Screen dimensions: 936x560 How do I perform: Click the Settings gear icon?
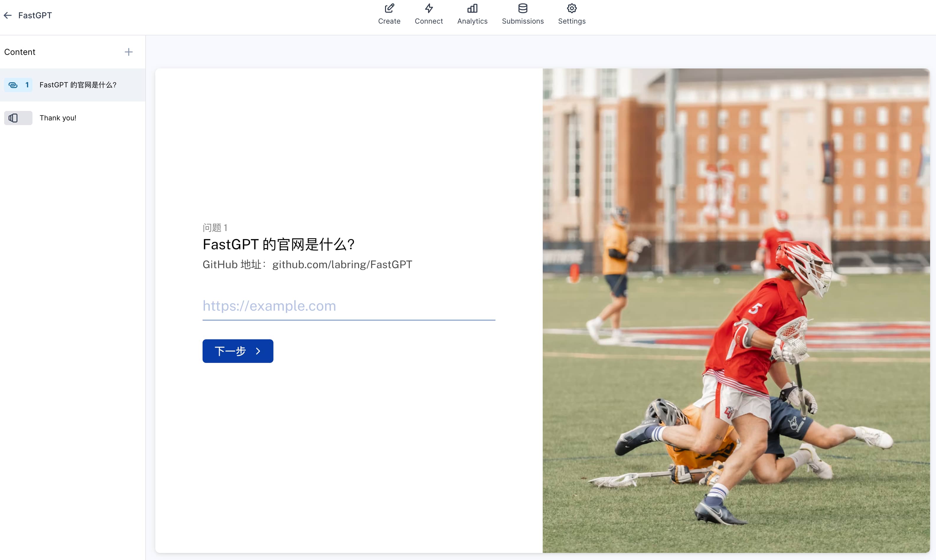click(572, 8)
